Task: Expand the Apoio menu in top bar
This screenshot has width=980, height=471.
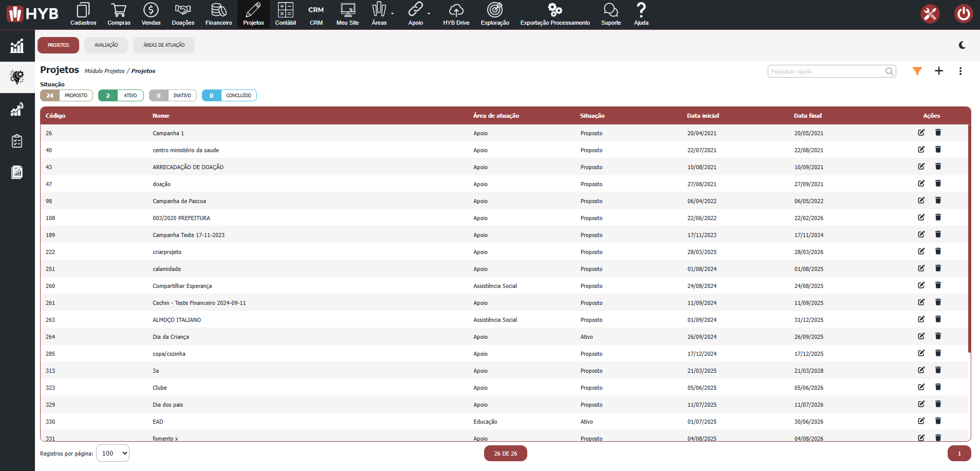Action: point(416,14)
